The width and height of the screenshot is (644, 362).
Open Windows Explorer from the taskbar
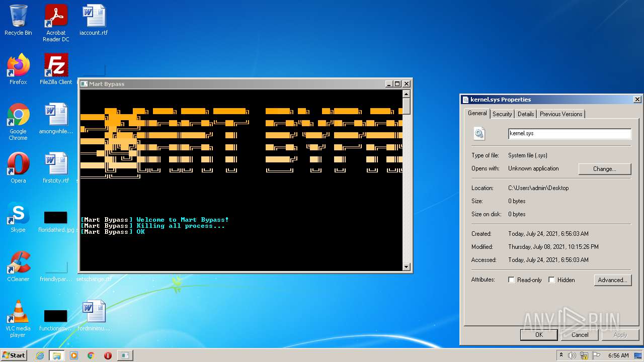coord(57,355)
